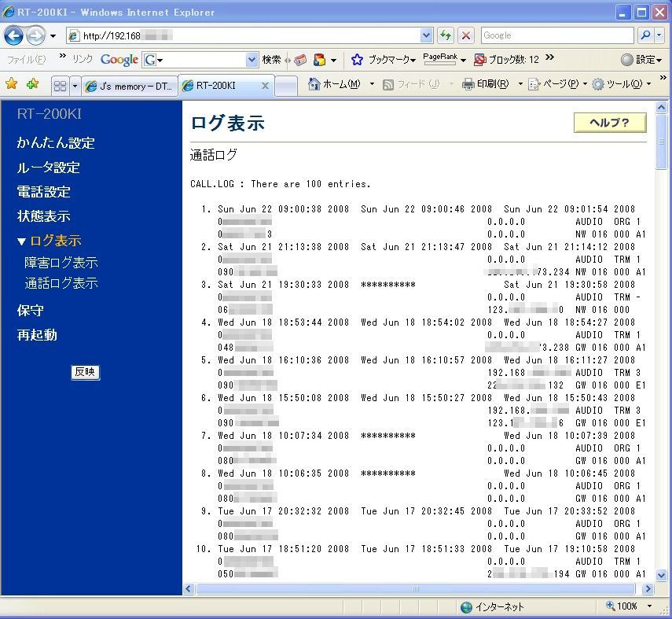Click the 反映 button in sidebar

click(85, 372)
